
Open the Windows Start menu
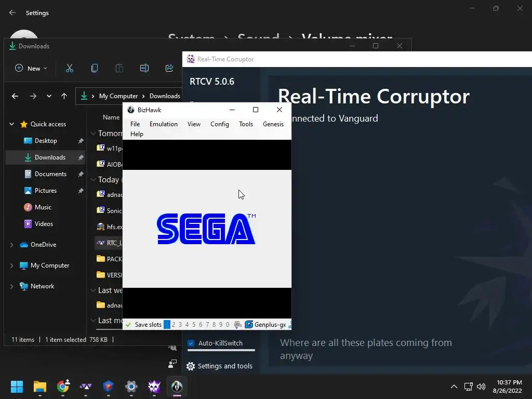pos(17,387)
